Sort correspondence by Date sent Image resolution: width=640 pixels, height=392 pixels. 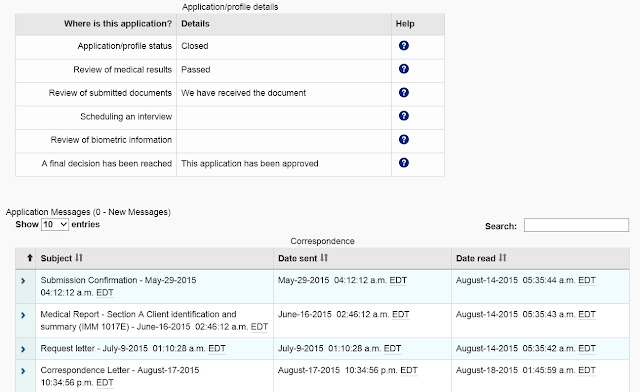[303, 258]
